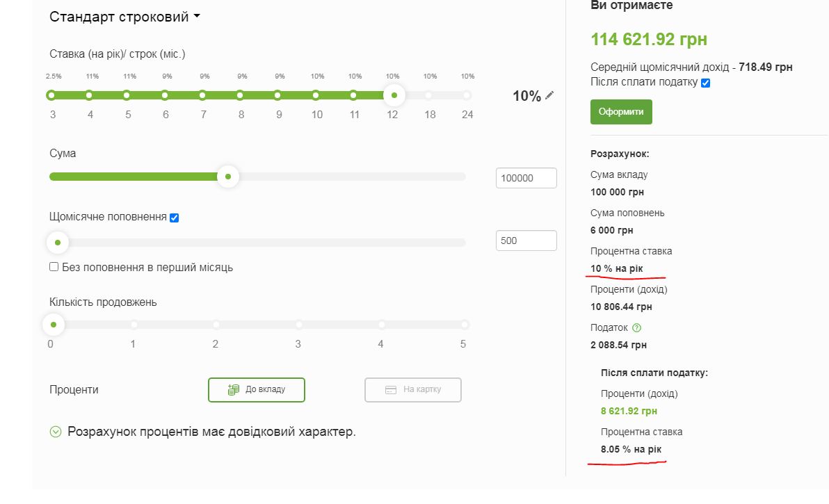This screenshot has width=829, height=504.
Task: Click the monthly top-up slider handle
Action: tap(57, 243)
